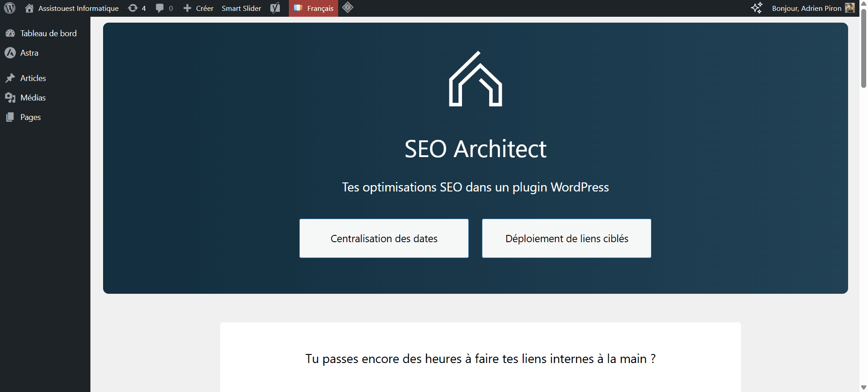Open Smart Slider in the admin bar
This screenshot has height=392, width=868.
(x=241, y=8)
